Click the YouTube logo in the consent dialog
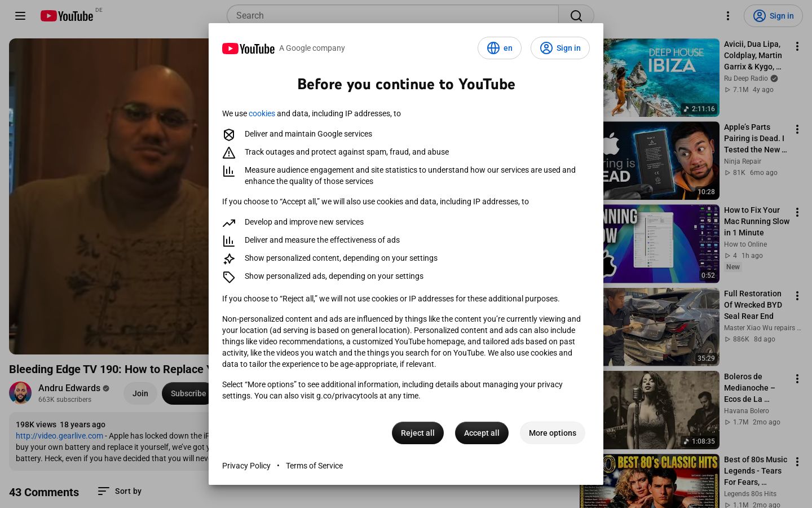The image size is (812, 508). click(x=248, y=49)
